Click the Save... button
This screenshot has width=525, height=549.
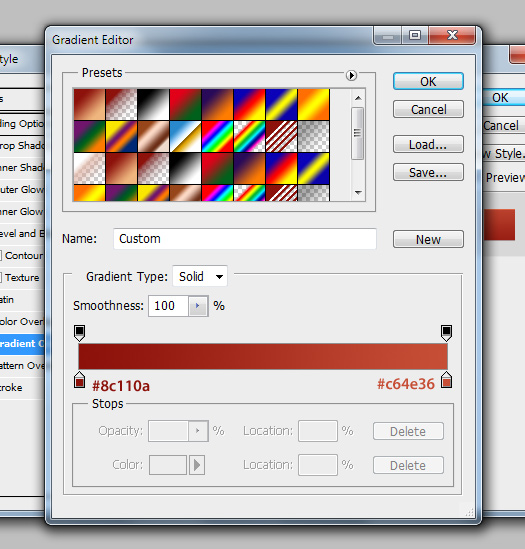point(428,172)
